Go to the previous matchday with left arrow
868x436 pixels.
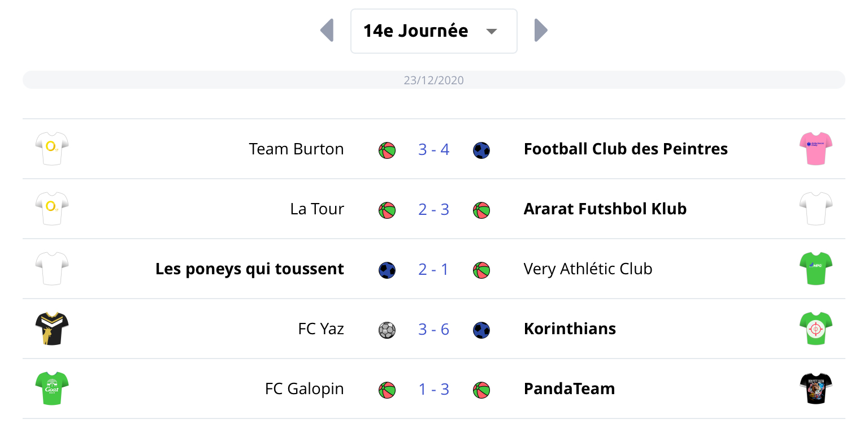327,31
